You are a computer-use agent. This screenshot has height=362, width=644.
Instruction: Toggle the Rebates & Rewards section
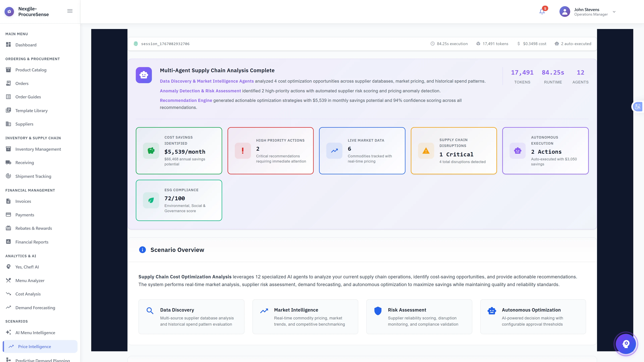[33, 228]
